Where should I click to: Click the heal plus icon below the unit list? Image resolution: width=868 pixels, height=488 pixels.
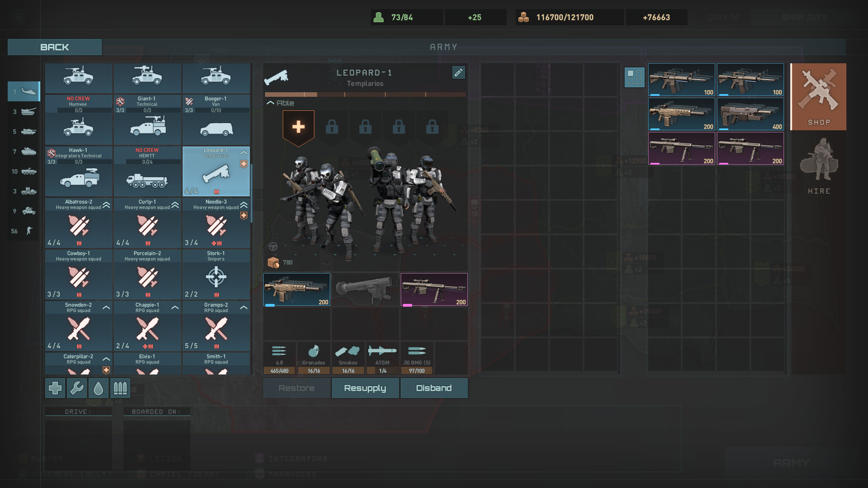pos(54,388)
